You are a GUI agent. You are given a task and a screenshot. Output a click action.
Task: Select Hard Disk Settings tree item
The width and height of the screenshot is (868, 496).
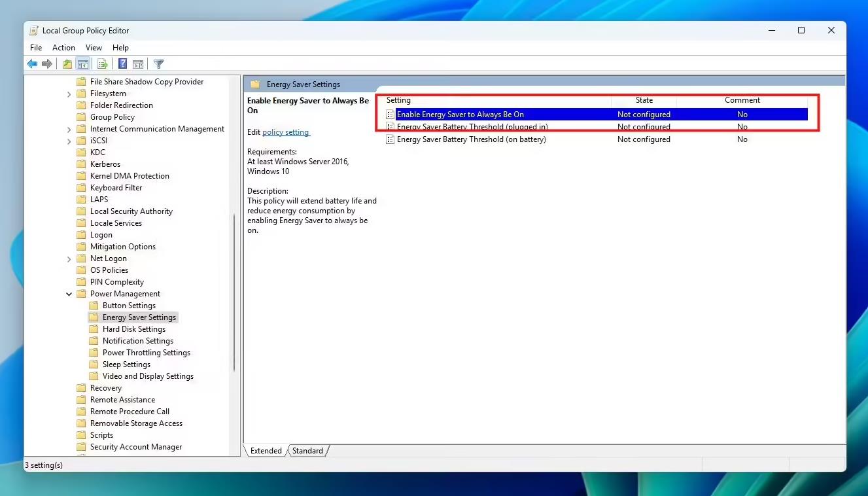pos(134,329)
